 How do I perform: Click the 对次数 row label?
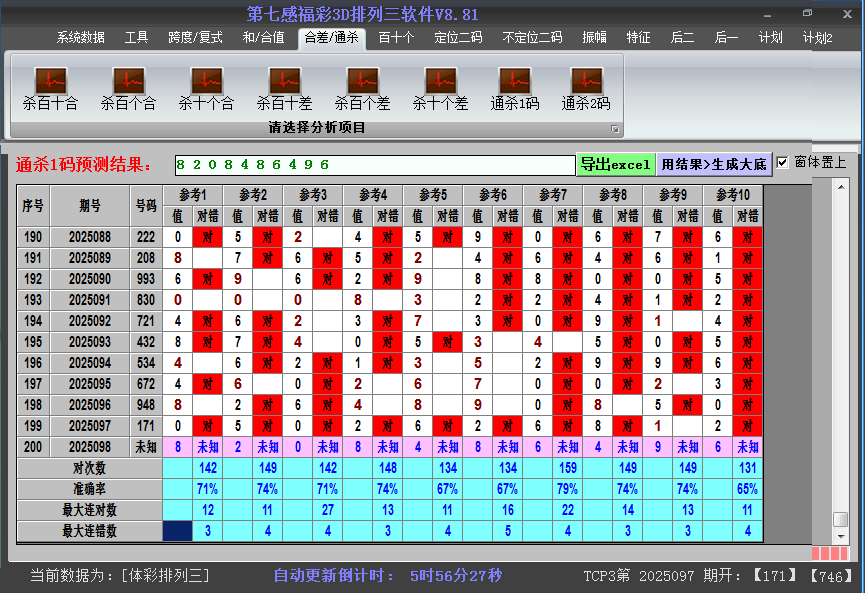point(89,468)
